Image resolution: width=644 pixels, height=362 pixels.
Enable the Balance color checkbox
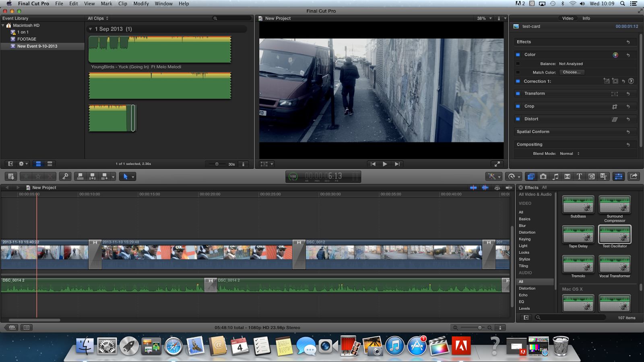tap(518, 64)
